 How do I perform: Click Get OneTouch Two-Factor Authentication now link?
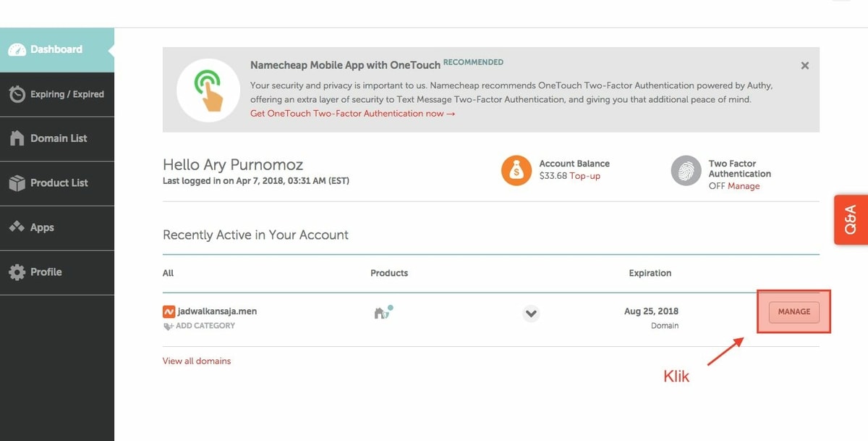(353, 114)
